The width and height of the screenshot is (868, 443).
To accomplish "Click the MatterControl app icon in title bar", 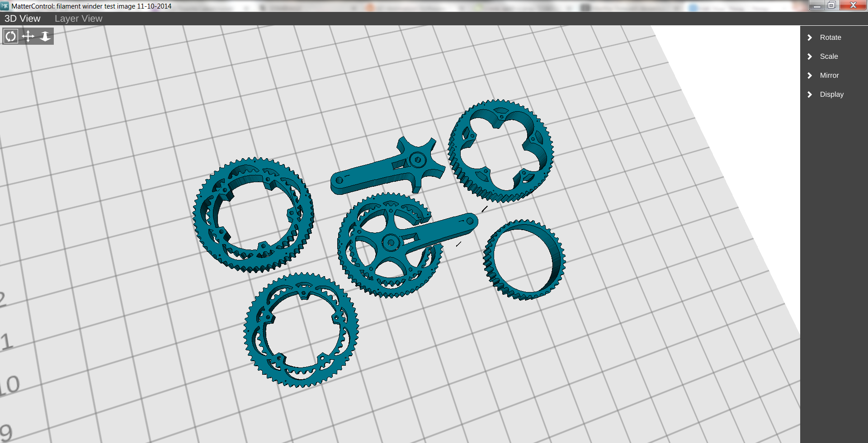I will (x=5, y=6).
